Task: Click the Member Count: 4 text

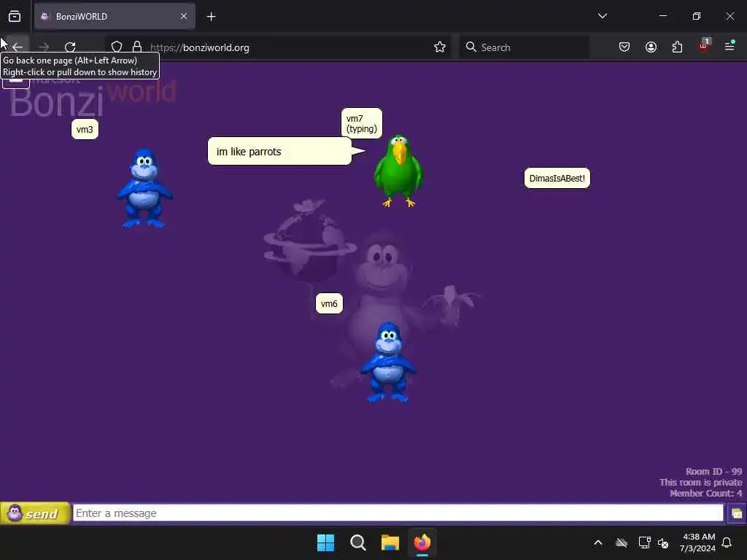Action: pos(706,494)
